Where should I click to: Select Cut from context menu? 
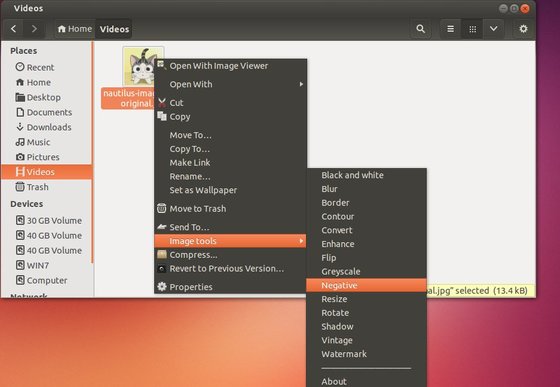230,103
